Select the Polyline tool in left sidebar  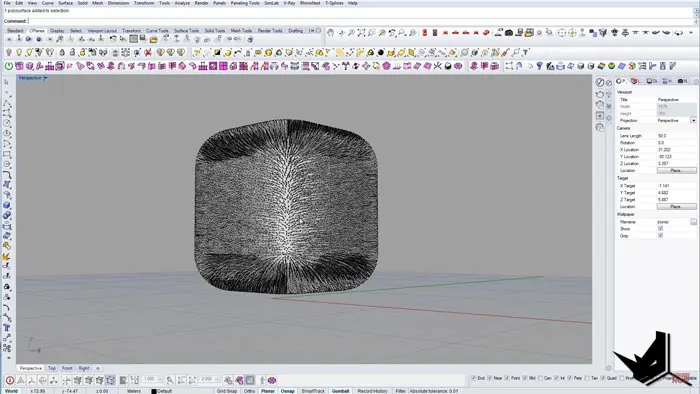(x=7, y=103)
